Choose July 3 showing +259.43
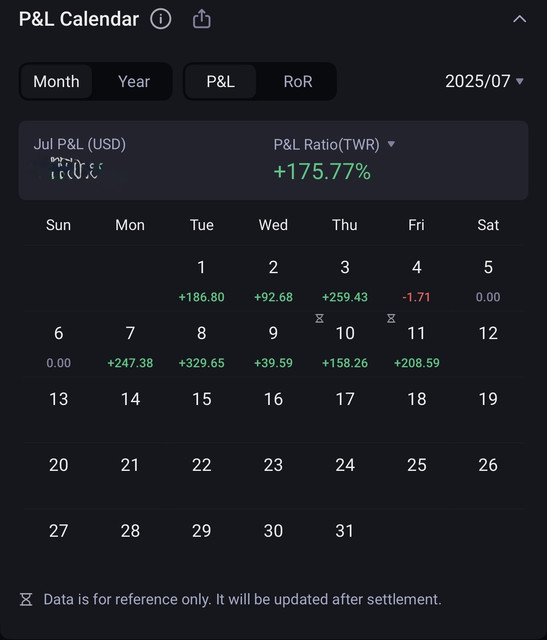Screen dimensions: 547x640 click(x=345, y=281)
